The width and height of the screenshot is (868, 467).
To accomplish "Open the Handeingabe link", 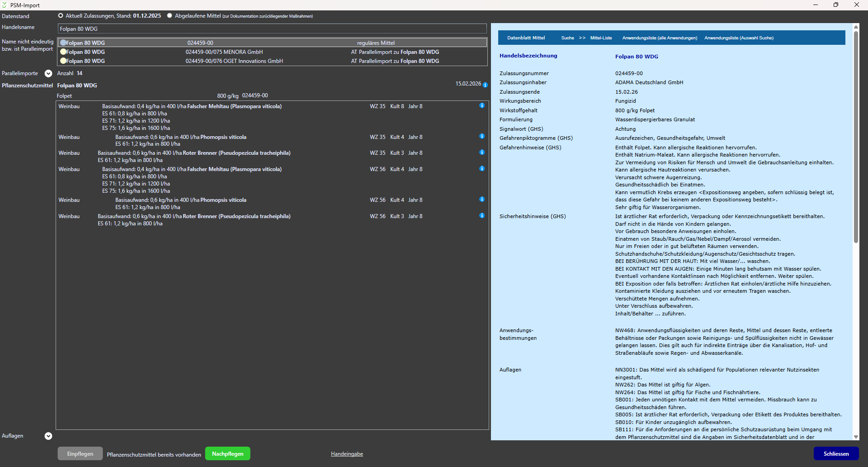I will pyautogui.click(x=347, y=454).
